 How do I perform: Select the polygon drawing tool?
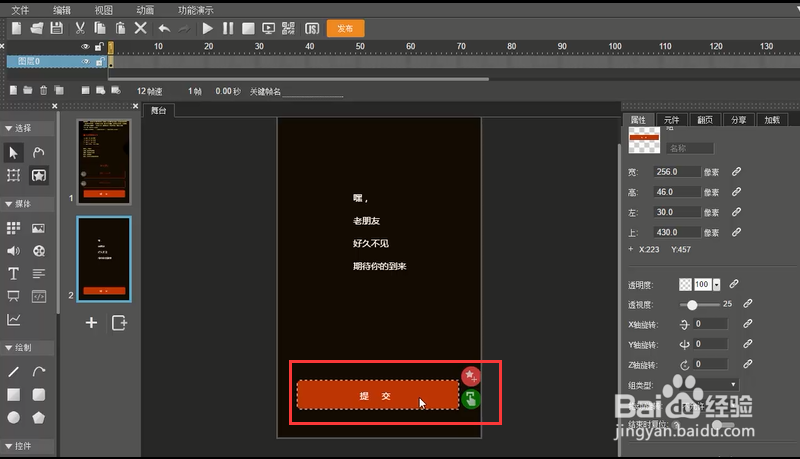click(x=39, y=418)
